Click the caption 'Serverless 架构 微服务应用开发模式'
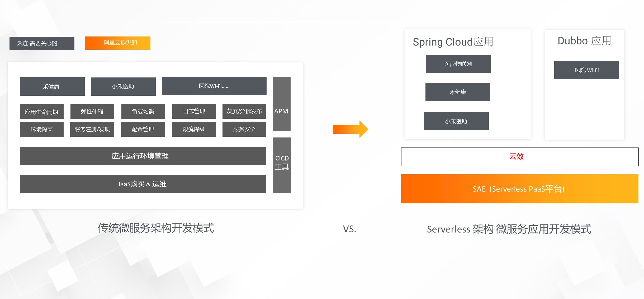Screen dimensions: 644x299 click(509, 229)
